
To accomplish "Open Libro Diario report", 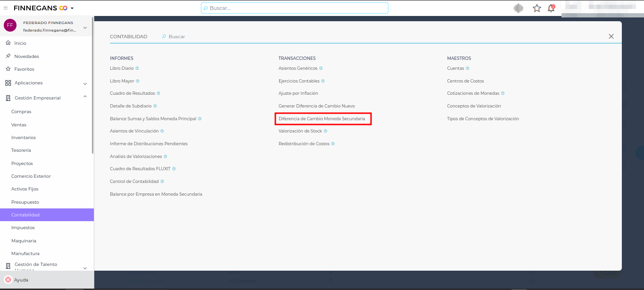I will coord(122,68).
